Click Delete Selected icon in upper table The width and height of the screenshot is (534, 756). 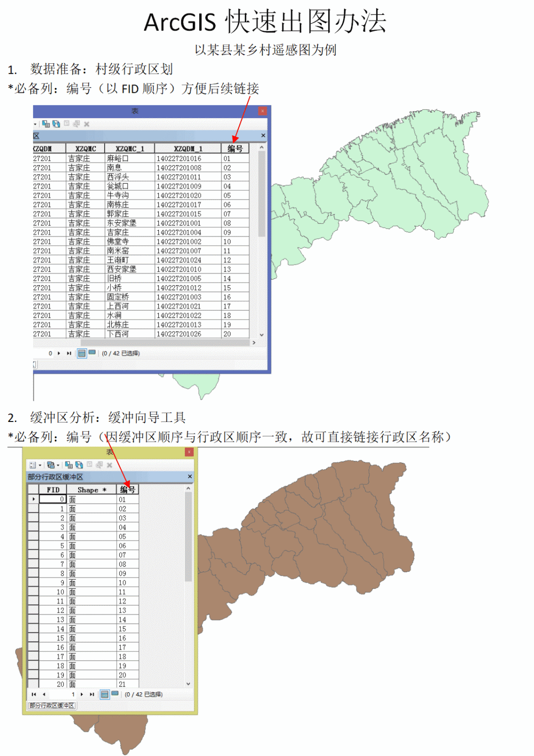tap(87, 124)
